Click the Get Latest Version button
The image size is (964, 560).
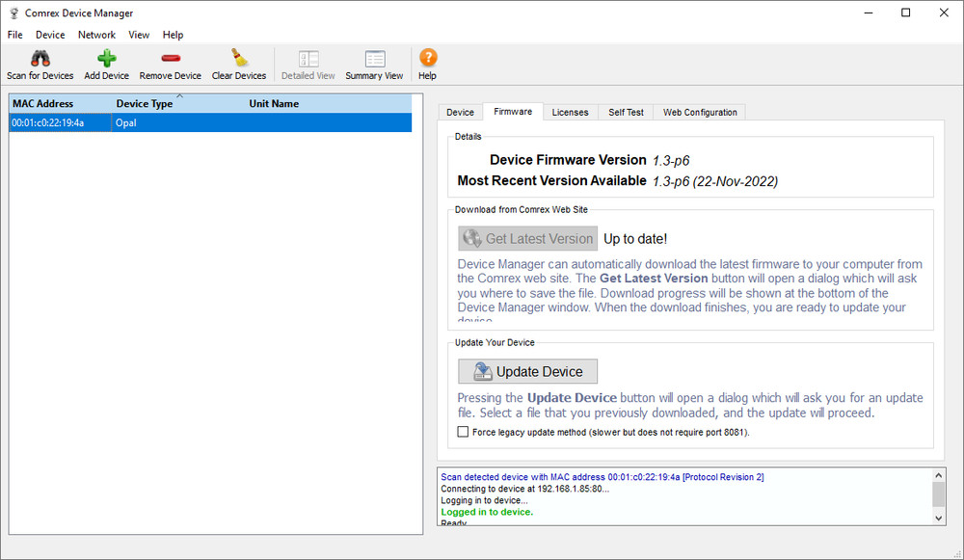point(527,238)
